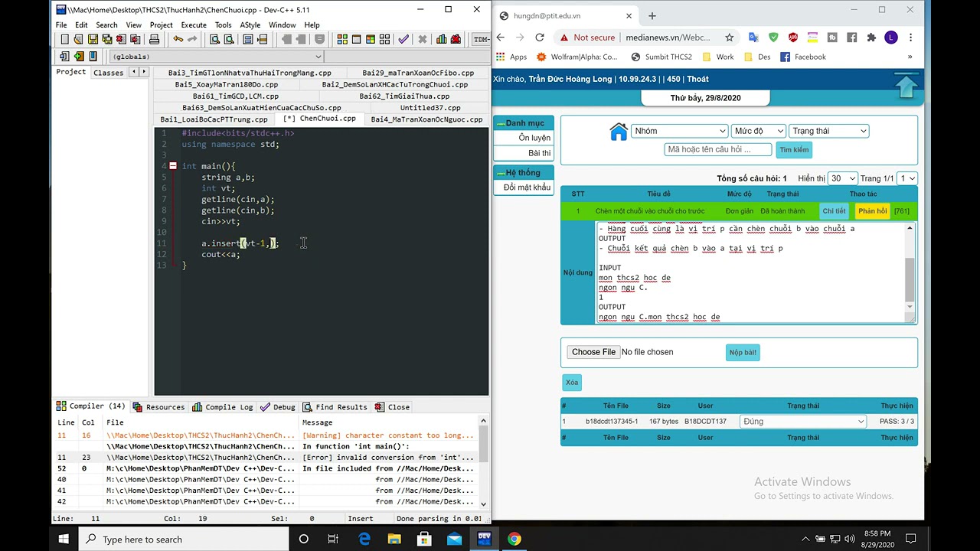Click the home icon on the web page

(618, 132)
